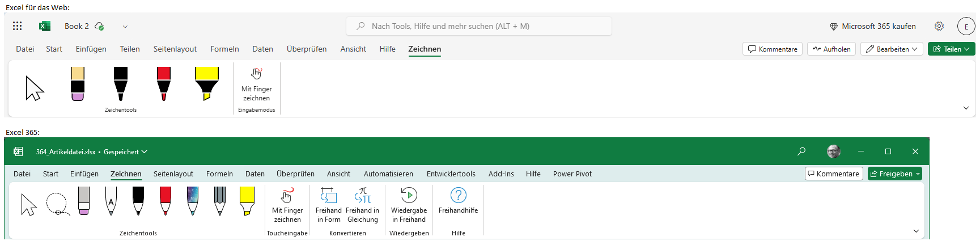
Task: Click Freihand in Gleichung converter
Action: [363, 205]
